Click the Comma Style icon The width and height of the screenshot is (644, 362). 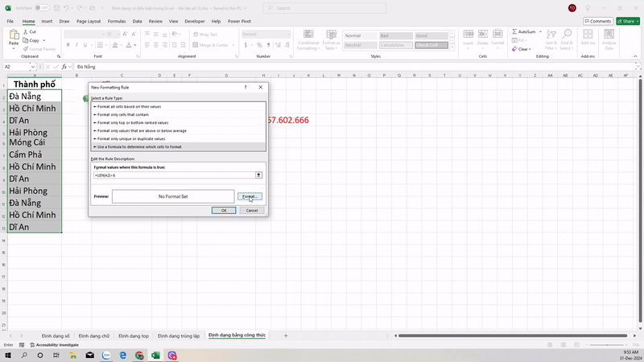point(268,45)
